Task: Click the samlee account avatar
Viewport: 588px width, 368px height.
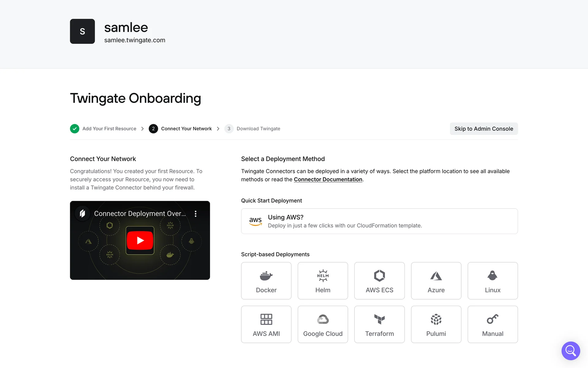Action: (82, 31)
